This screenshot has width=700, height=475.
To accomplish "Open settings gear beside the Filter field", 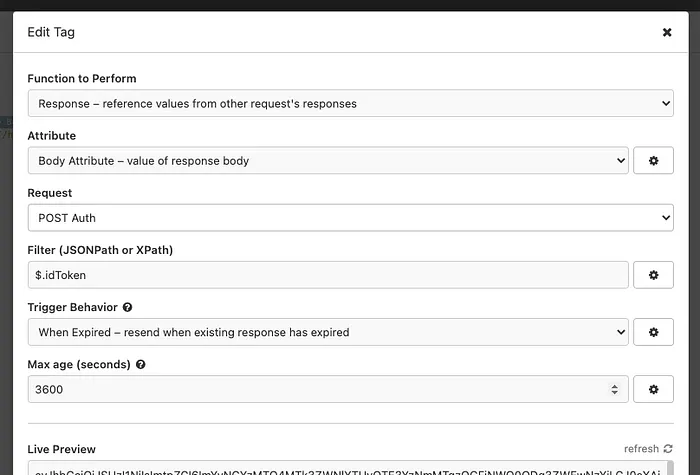I will (653, 275).
